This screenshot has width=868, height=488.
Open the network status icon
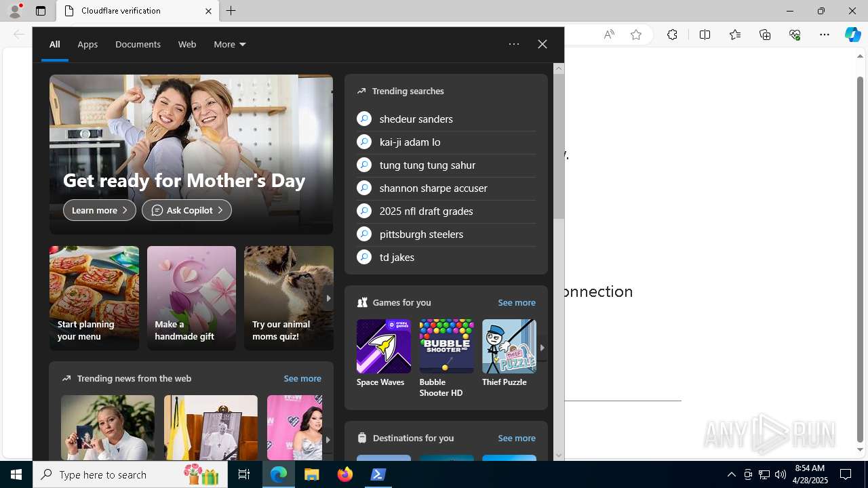(764, 474)
